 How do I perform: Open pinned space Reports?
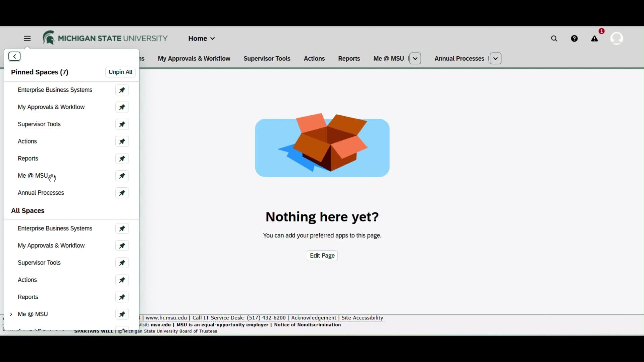click(x=29, y=159)
